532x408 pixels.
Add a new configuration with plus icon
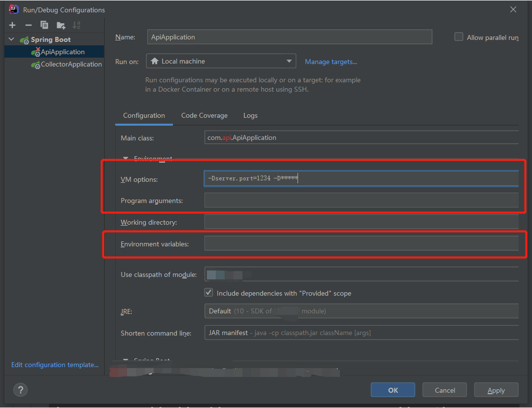click(x=12, y=25)
